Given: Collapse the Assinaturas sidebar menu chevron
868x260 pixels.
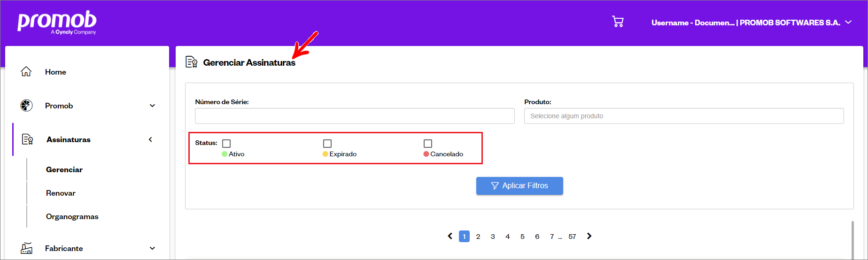Looking at the screenshot, I should coord(150,139).
